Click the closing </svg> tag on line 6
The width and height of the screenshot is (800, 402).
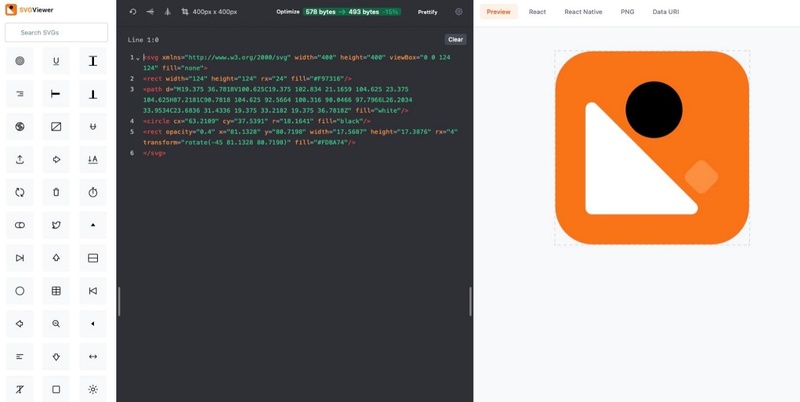click(x=155, y=153)
